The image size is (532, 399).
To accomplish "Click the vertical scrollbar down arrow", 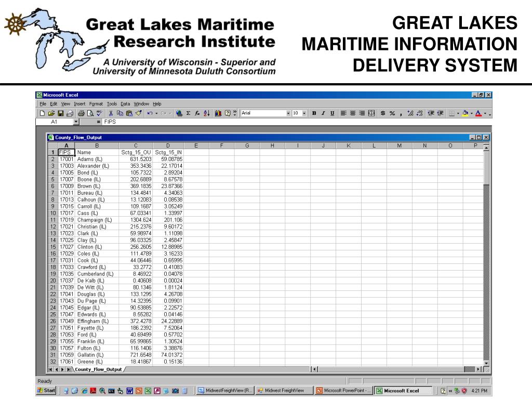I will 486,363.
